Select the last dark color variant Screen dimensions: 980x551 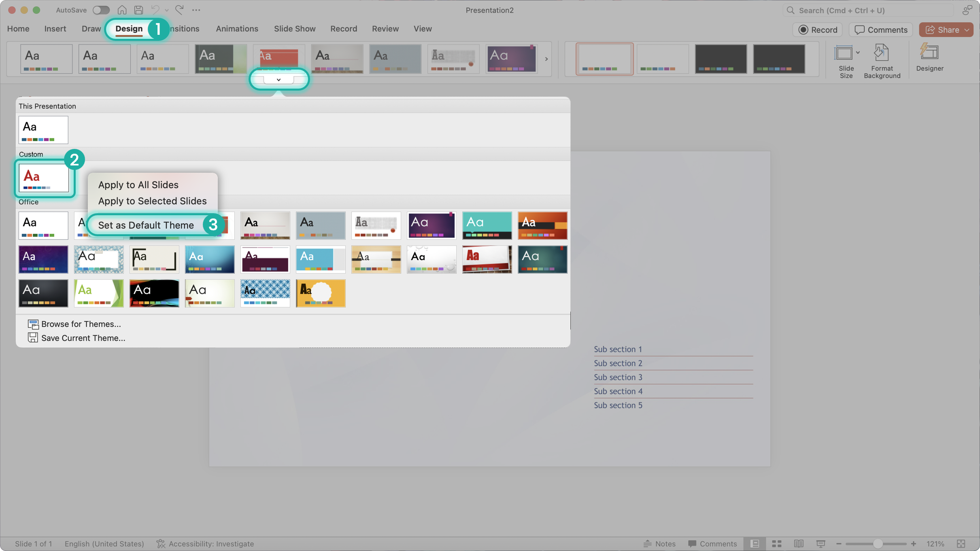pyautogui.click(x=779, y=59)
